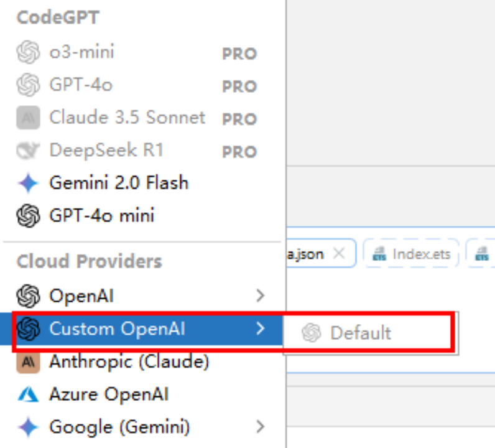Viewport: 495px width, 448px height.
Task: Choose the GPT-4o mini model entry
Action: (102, 216)
